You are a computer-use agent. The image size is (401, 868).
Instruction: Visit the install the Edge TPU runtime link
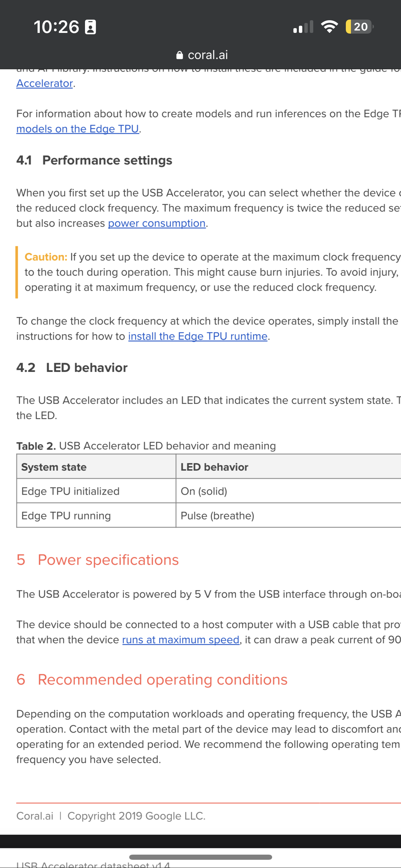click(x=197, y=336)
